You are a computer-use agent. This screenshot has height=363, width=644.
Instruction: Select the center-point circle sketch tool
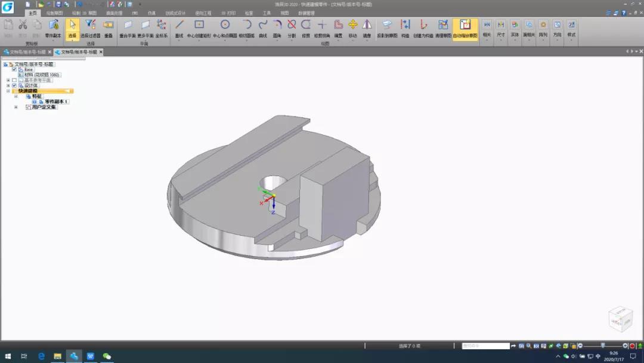[x=225, y=29]
